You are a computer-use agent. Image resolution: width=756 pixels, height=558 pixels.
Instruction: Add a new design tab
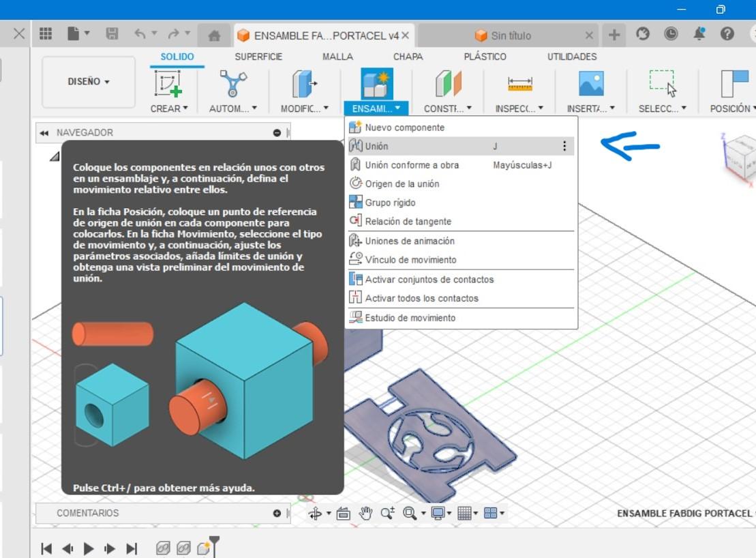[x=614, y=35]
